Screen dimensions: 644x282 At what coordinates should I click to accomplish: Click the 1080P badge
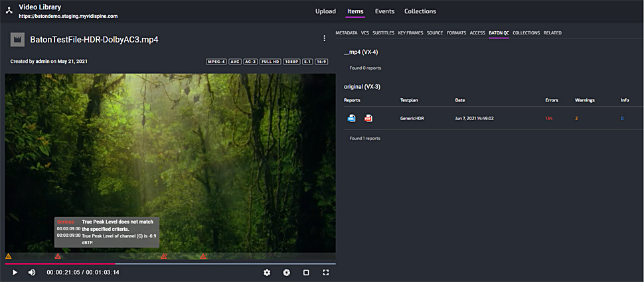(291, 62)
